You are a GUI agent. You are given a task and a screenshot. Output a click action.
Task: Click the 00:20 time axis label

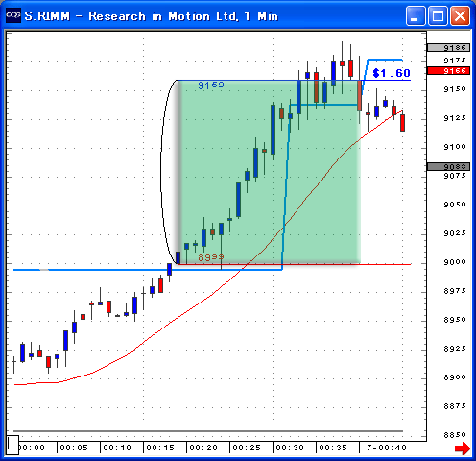(x=203, y=448)
